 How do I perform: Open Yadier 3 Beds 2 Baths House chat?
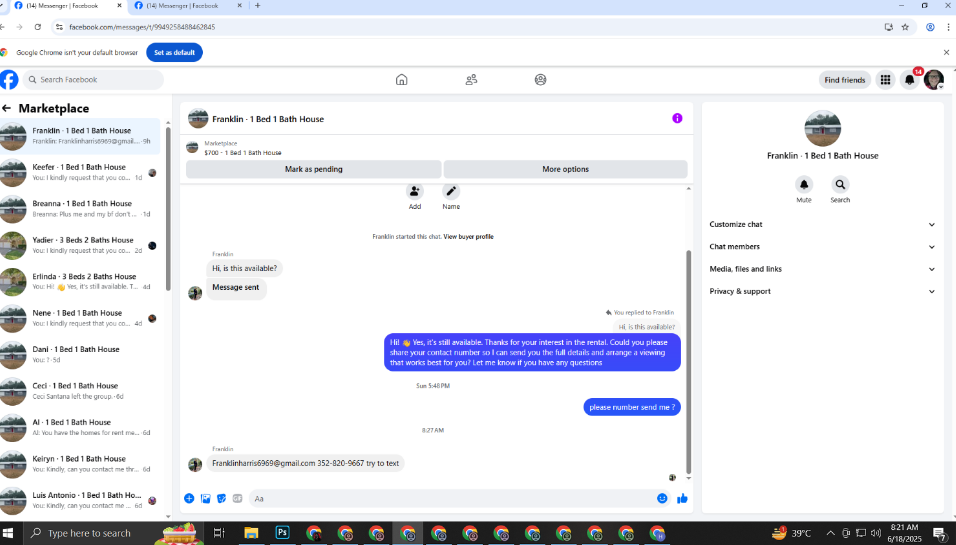[x=80, y=245]
